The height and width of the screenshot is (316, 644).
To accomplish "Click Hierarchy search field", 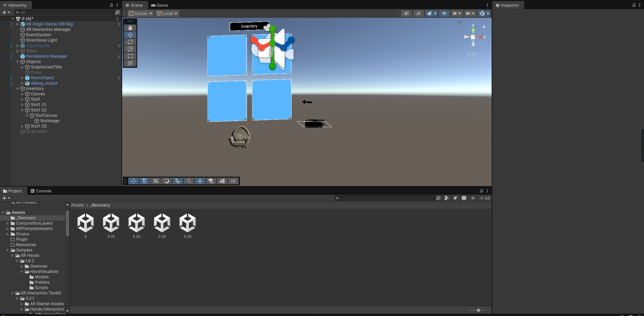I will (x=65, y=12).
